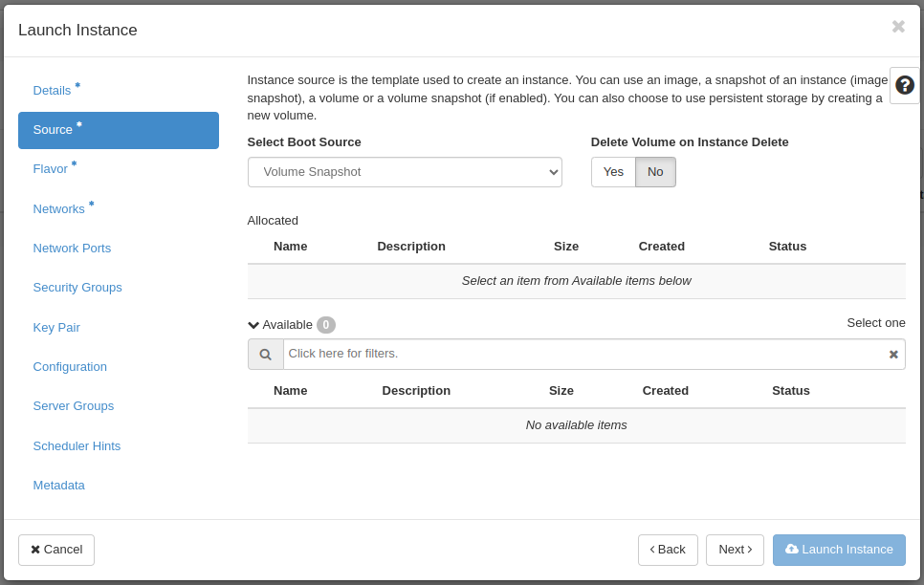Open the Configuration step

pyautogui.click(x=70, y=366)
